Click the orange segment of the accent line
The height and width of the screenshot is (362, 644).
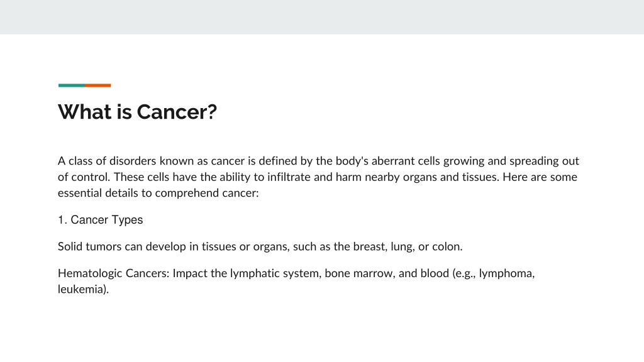(97, 85)
